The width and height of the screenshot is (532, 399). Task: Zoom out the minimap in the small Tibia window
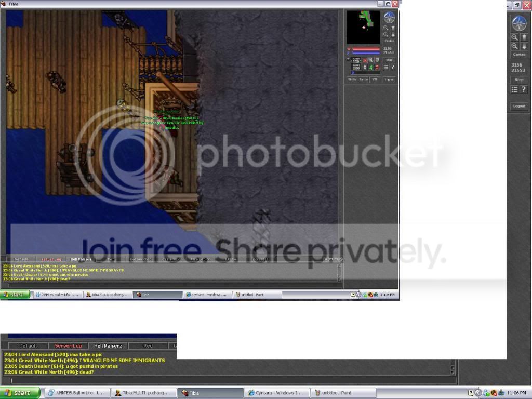385,28
